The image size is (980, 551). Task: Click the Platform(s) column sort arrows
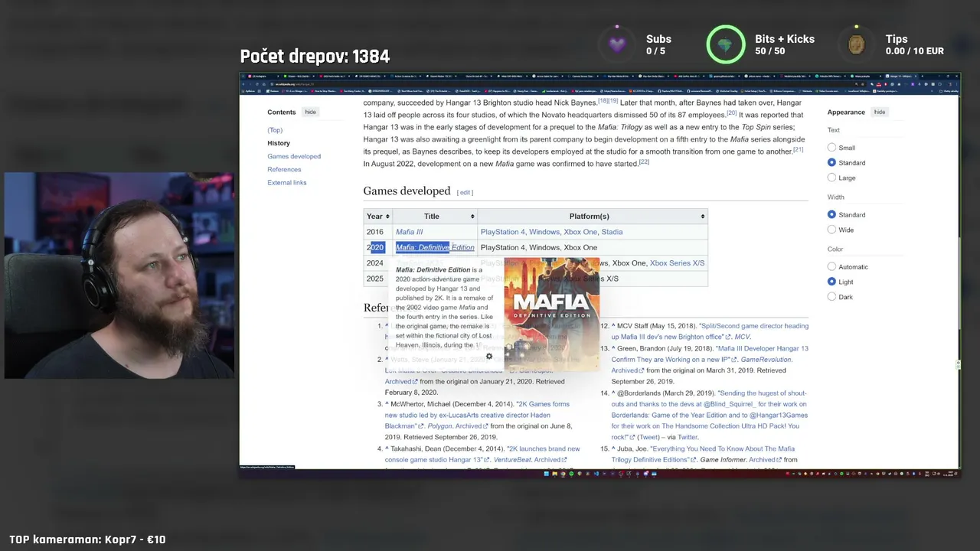702,217
